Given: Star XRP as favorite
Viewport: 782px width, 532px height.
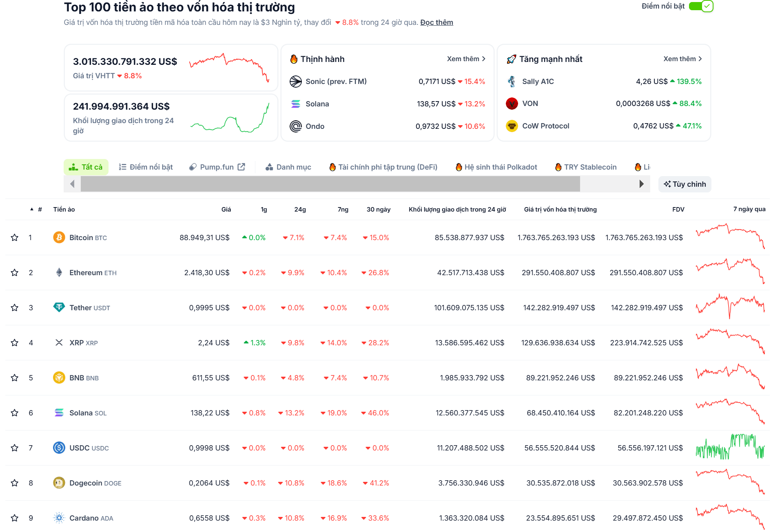Looking at the screenshot, I should click(x=15, y=342).
